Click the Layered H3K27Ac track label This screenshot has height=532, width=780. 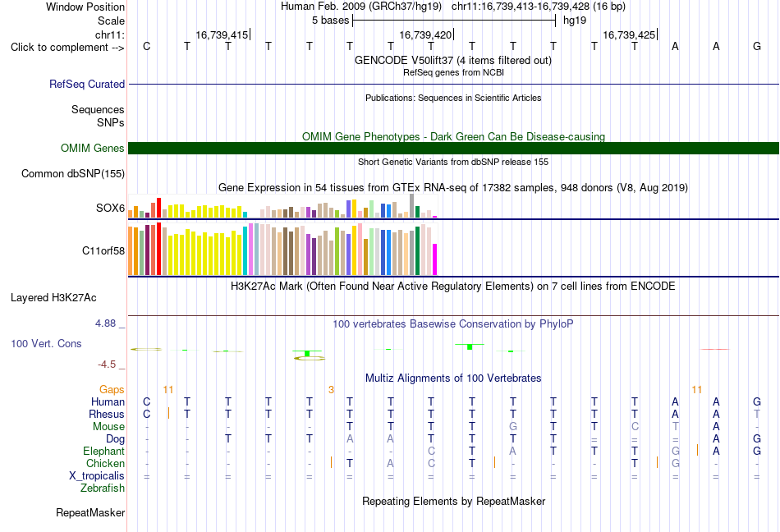(53, 298)
